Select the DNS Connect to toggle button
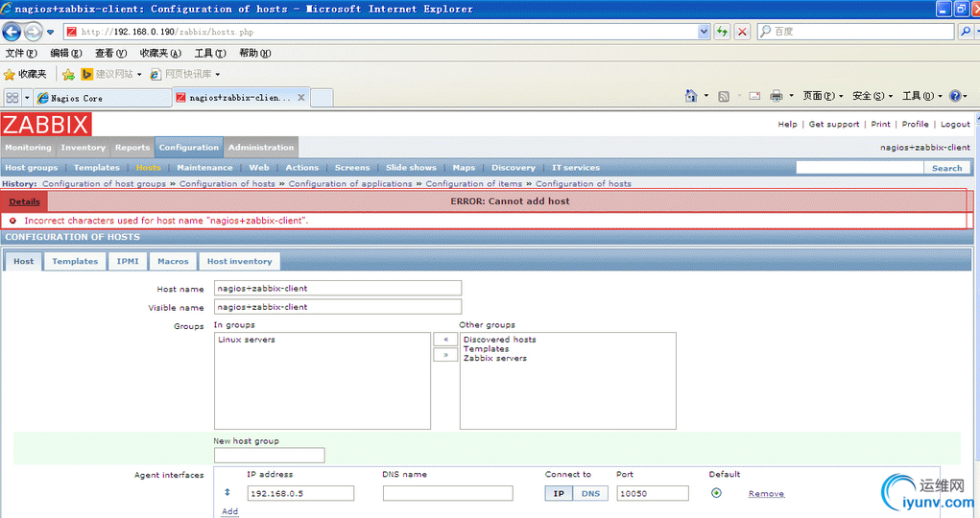Viewport: 980px width, 518px height. (590, 494)
